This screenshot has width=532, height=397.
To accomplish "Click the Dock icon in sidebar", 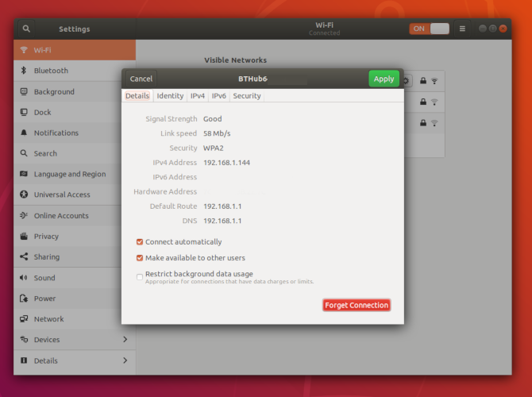I will 24,112.
